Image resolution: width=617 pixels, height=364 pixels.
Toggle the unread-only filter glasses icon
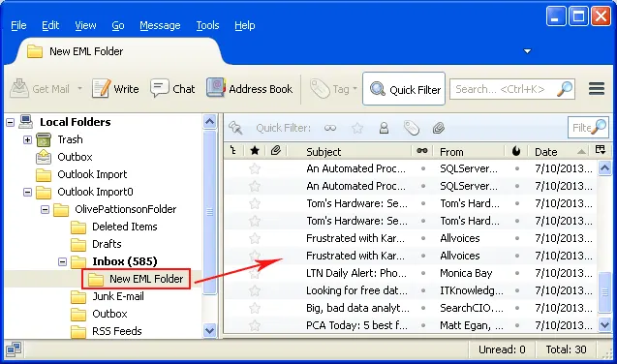click(330, 128)
